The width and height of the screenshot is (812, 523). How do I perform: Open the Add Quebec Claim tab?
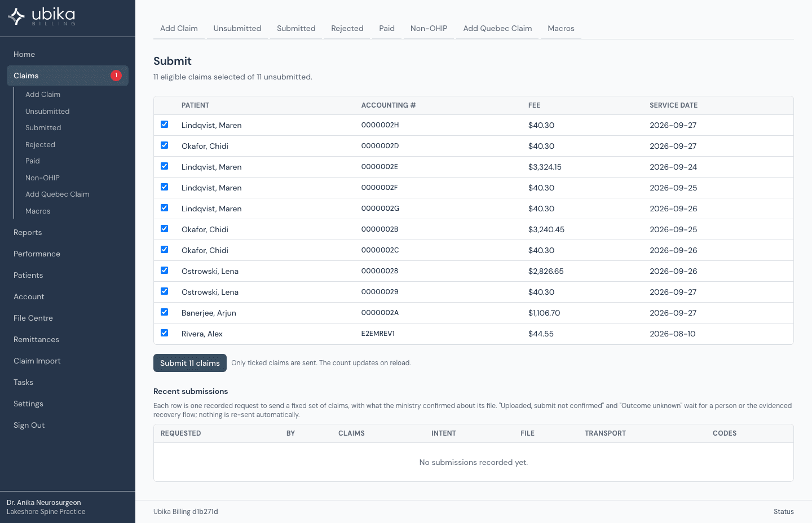click(x=497, y=28)
